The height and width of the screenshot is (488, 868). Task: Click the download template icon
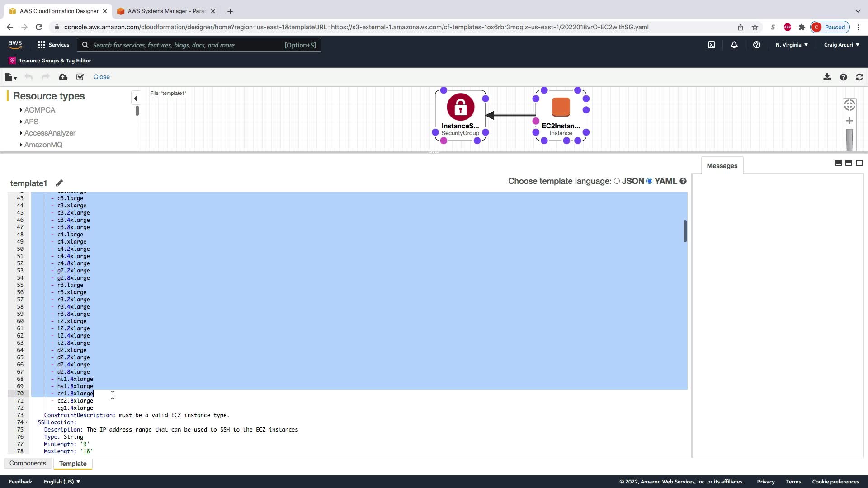[827, 77]
